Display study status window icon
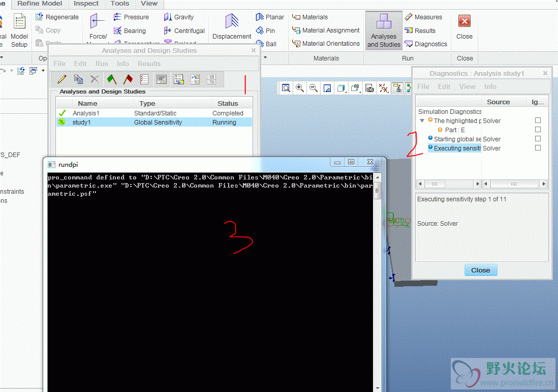The width and height of the screenshot is (558, 392). pos(162,79)
